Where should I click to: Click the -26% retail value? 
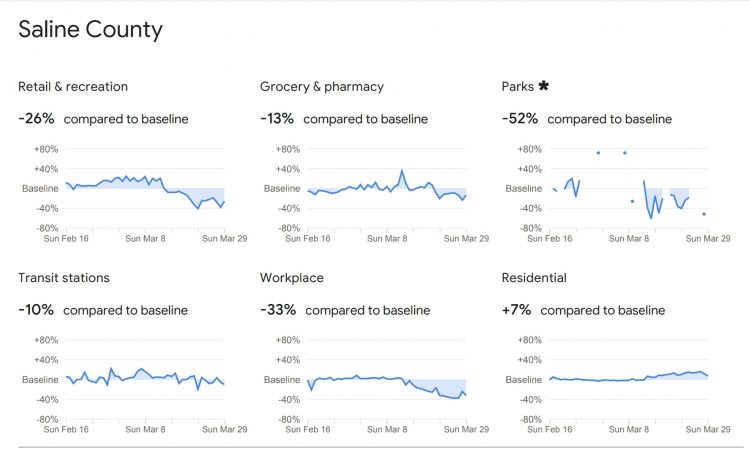pyautogui.click(x=36, y=119)
